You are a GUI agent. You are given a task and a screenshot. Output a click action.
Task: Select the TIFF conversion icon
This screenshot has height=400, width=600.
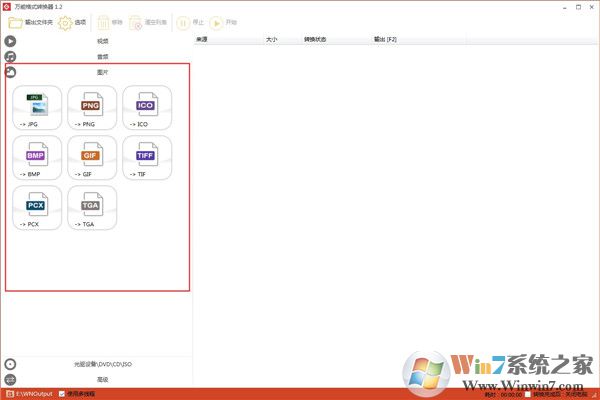pos(147,158)
